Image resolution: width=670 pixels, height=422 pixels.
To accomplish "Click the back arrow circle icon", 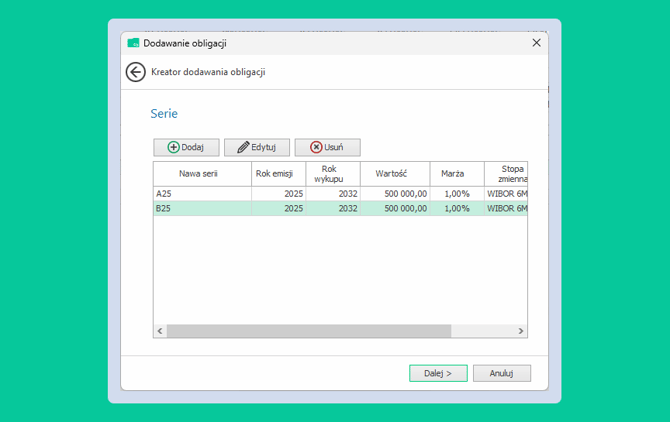I will [135, 72].
